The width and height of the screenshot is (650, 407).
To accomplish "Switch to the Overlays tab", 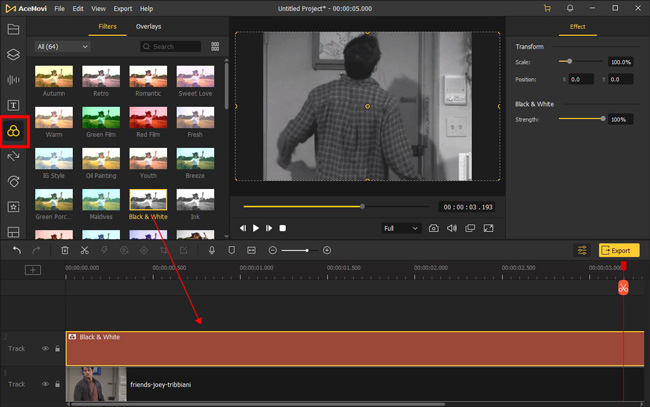I will point(148,27).
